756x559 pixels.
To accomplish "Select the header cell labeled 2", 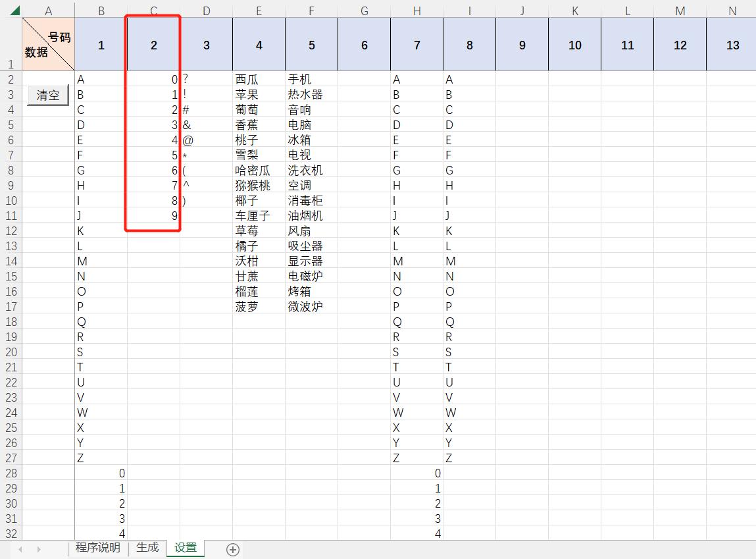I will pos(153,45).
